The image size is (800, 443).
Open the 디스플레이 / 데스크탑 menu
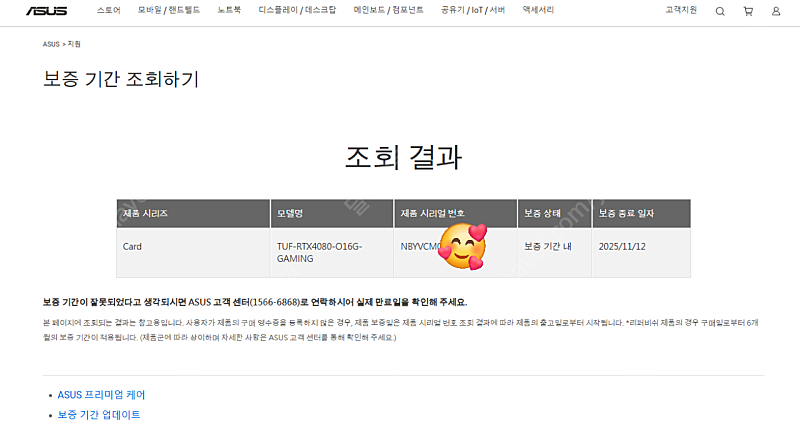click(x=297, y=10)
